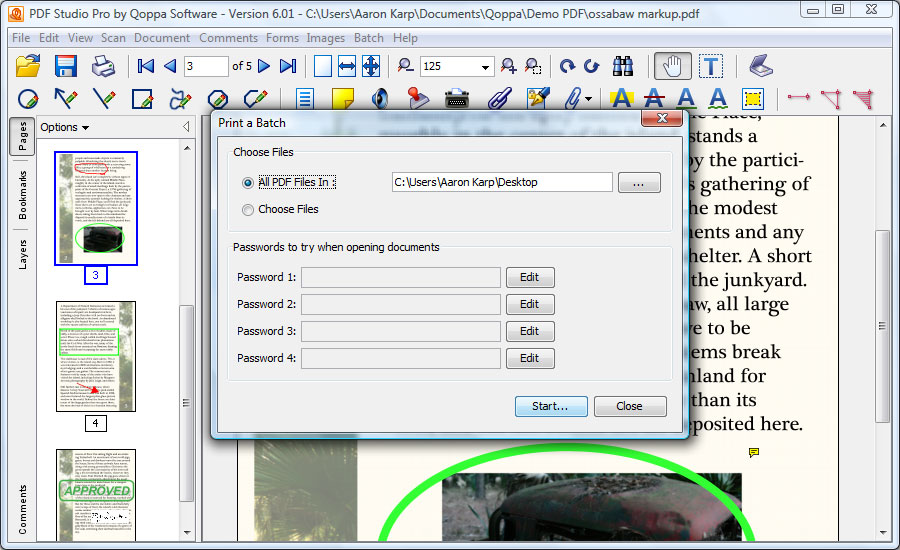
Task: Click Edit next to Password 3
Action: (530, 332)
